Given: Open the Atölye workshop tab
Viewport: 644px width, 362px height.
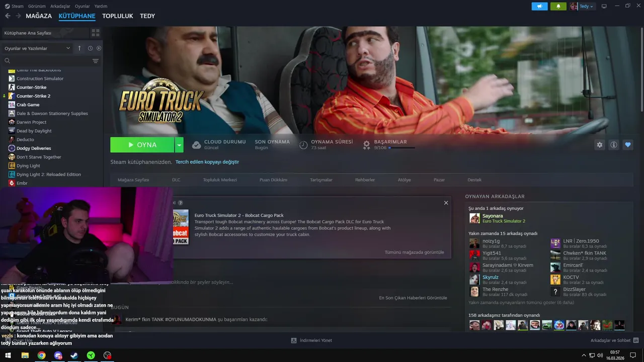Looking at the screenshot, I should (404, 179).
